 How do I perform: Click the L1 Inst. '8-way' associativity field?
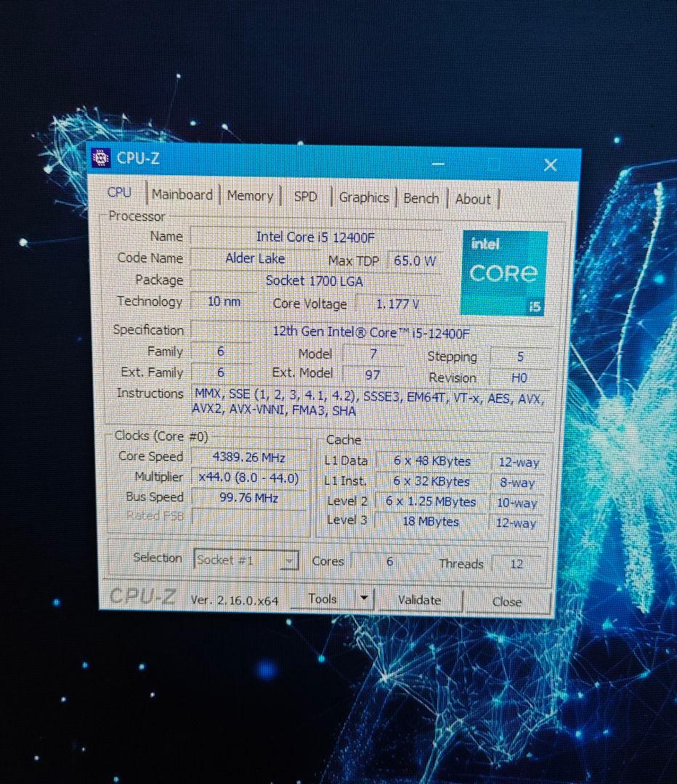(x=517, y=483)
